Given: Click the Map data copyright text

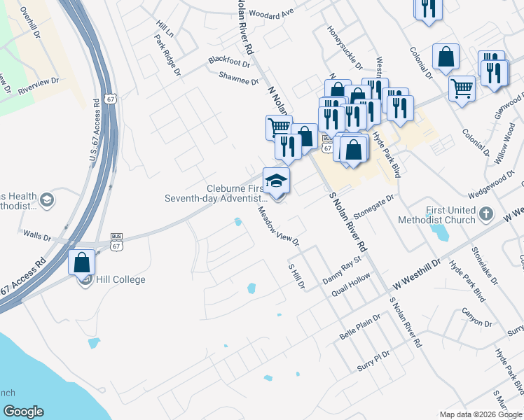Looking at the screenshot, I should pos(481,415).
